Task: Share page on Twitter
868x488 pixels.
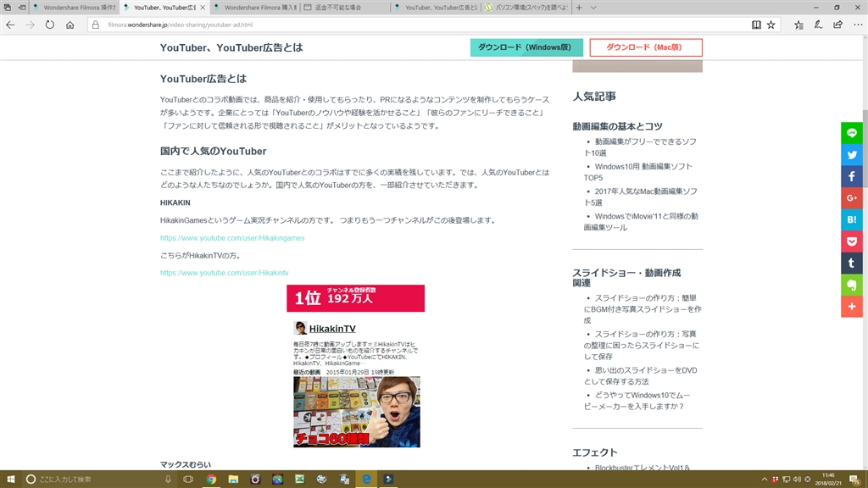Action: coord(851,155)
